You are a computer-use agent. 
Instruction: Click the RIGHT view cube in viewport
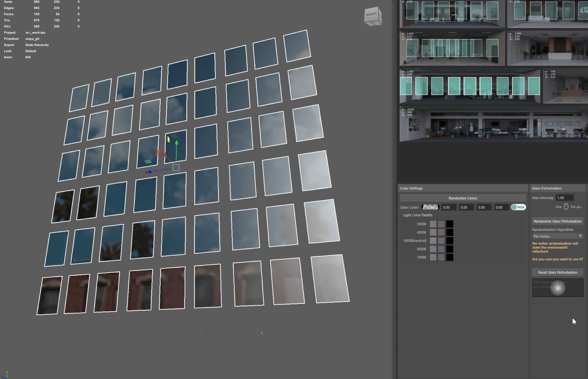pos(373,16)
